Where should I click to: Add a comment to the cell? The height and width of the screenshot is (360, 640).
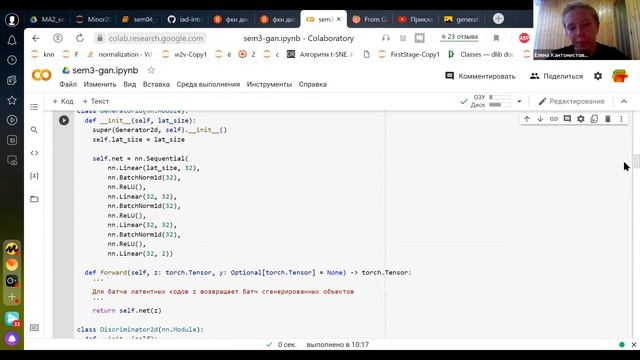click(x=567, y=119)
